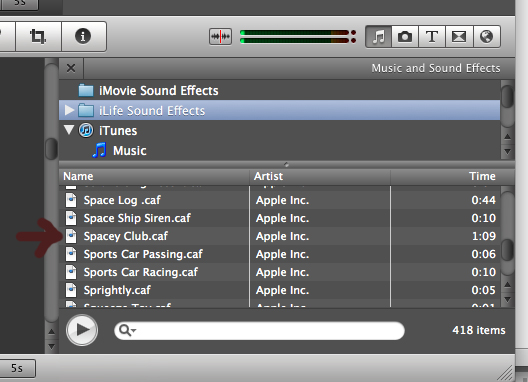
Task: Show the Photo browser camera icon
Action: pos(405,36)
